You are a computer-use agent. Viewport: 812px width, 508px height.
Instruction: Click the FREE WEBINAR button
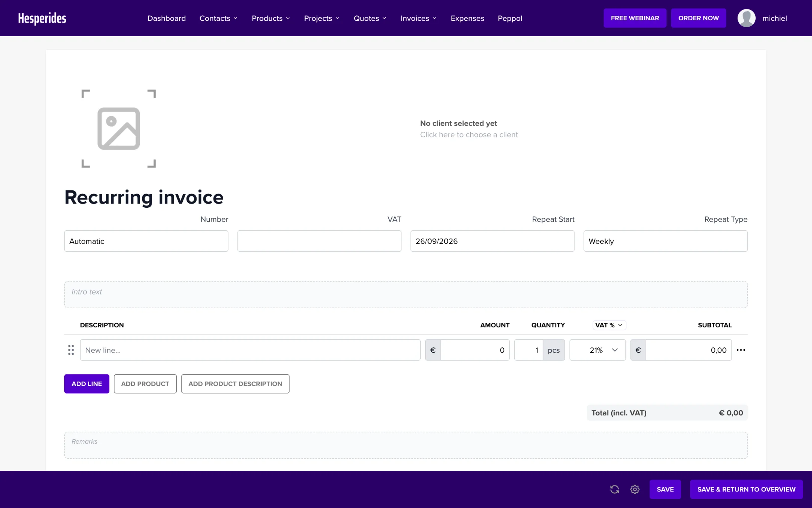pyautogui.click(x=635, y=18)
